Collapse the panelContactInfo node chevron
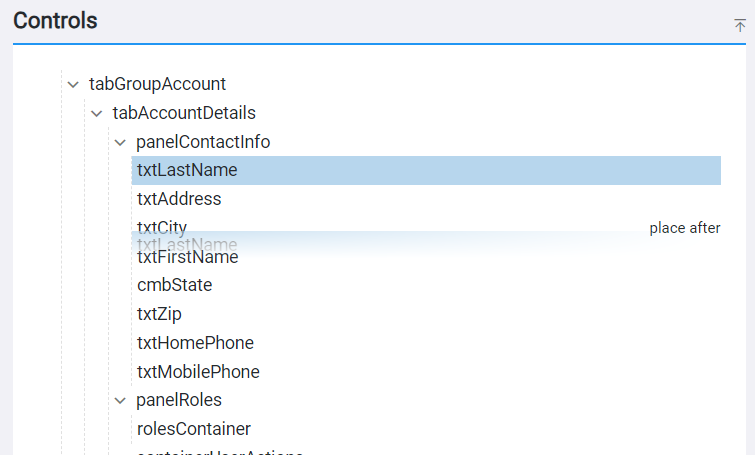The image size is (755, 455). (x=121, y=142)
